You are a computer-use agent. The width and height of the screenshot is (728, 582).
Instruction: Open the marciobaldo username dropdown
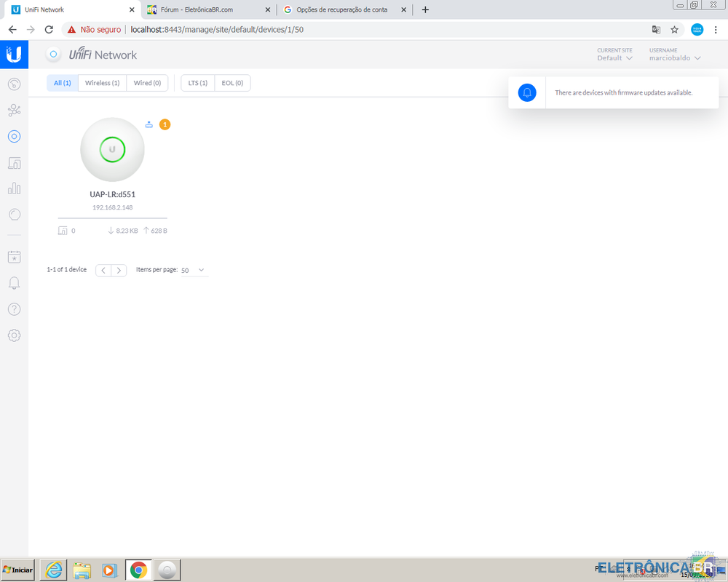674,57
